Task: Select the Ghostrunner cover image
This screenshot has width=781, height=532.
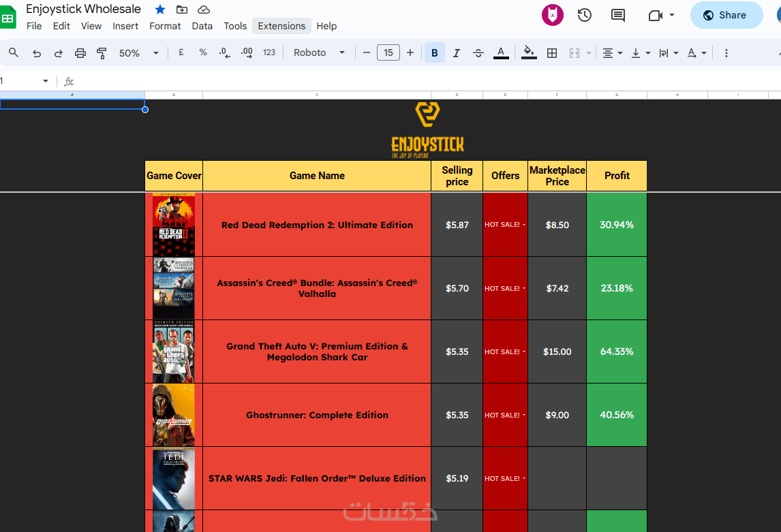Action: click(x=173, y=415)
